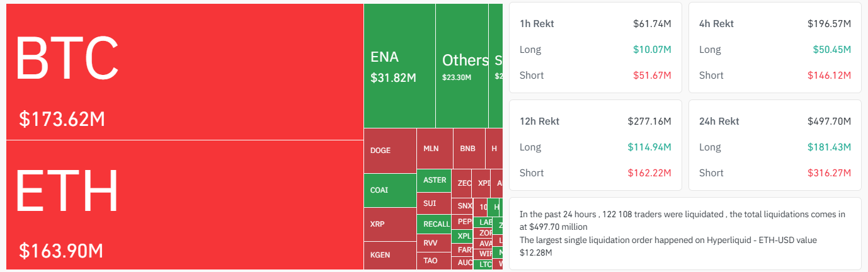868x272 pixels.
Task: Select the KGEN tile
Action: pyautogui.click(x=390, y=255)
